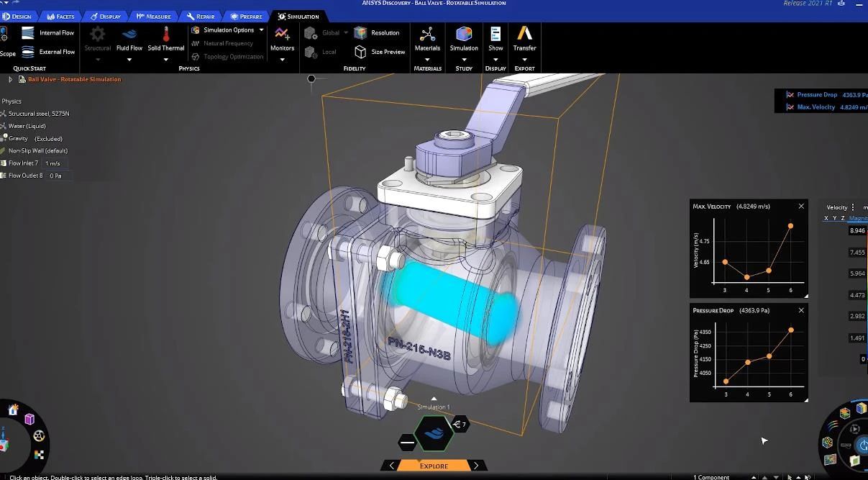Open the Monitors tool icon
This screenshot has width=868, height=480.
click(282, 34)
